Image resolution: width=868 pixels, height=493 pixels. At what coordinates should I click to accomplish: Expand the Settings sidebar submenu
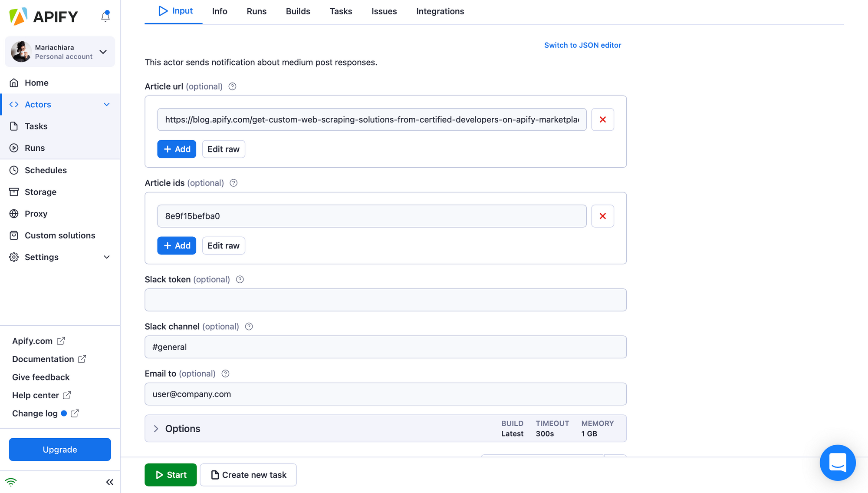(107, 257)
